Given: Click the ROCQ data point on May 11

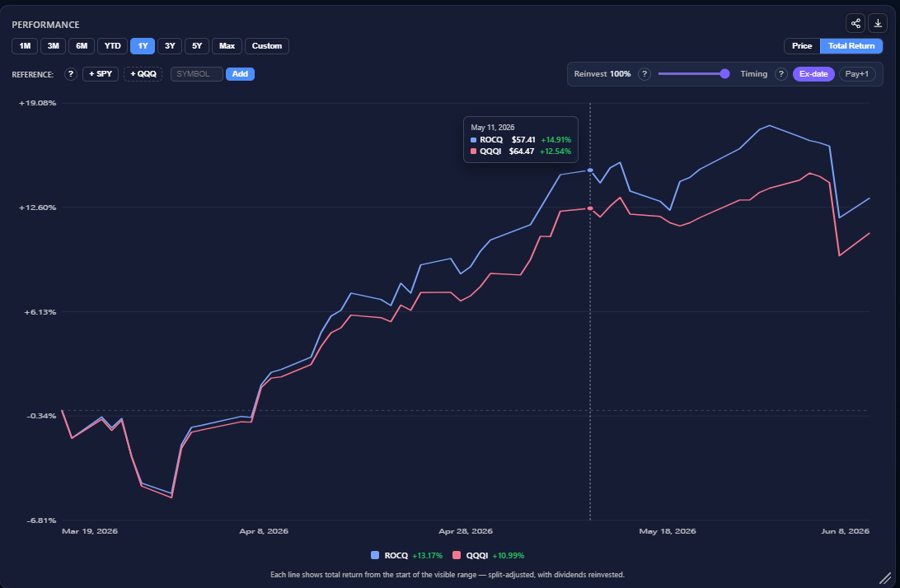Looking at the screenshot, I should [590, 170].
